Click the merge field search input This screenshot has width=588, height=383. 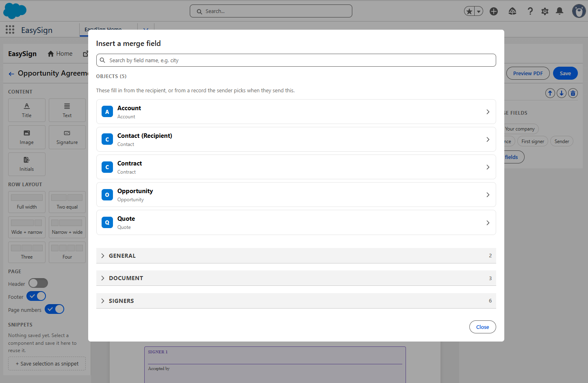(x=296, y=60)
